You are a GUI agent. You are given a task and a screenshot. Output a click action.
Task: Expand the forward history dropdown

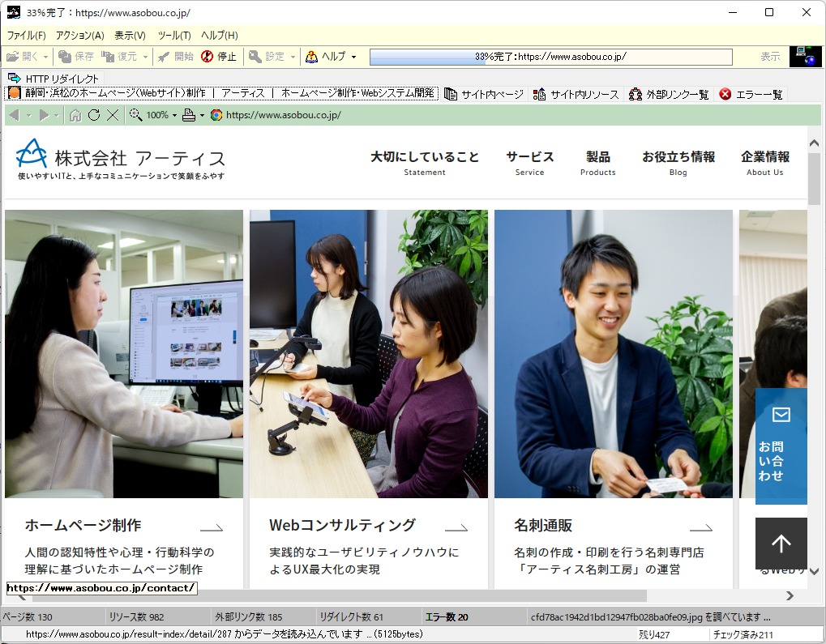(x=57, y=115)
